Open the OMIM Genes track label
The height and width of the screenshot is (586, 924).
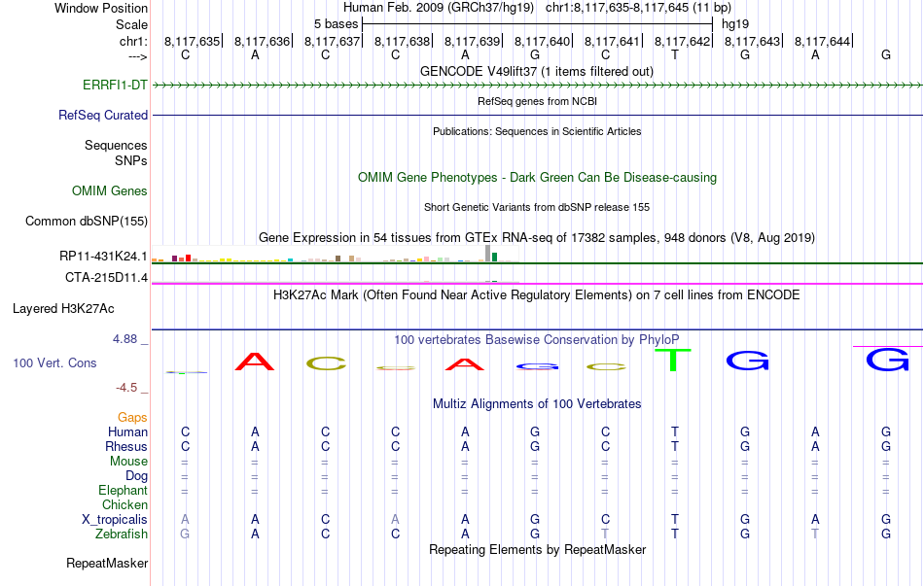[110, 190]
